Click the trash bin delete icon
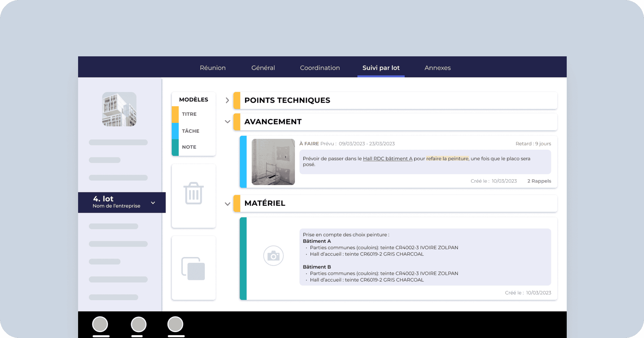The image size is (644, 338). coord(193,193)
